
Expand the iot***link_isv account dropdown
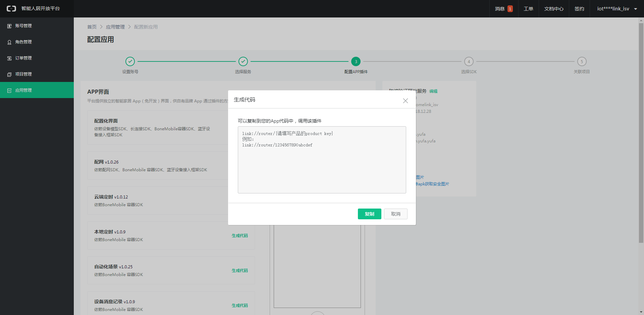[x=635, y=9]
